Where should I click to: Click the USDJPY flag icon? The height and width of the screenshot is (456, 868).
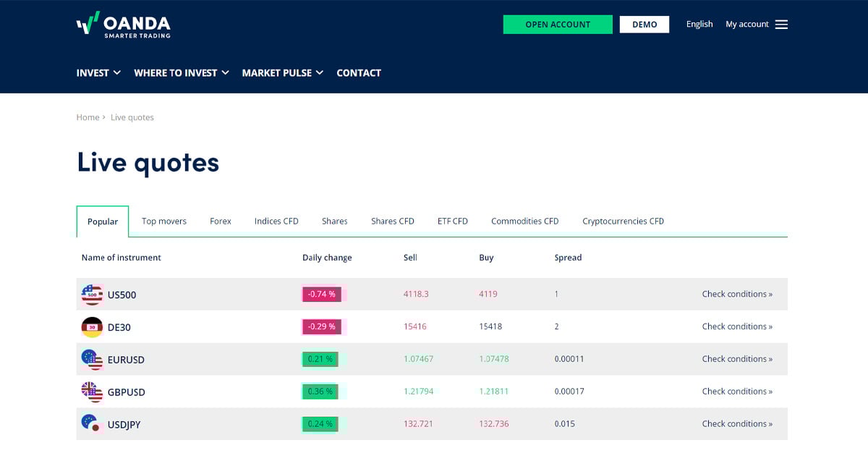pyautogui.click(x=93, y=424)
